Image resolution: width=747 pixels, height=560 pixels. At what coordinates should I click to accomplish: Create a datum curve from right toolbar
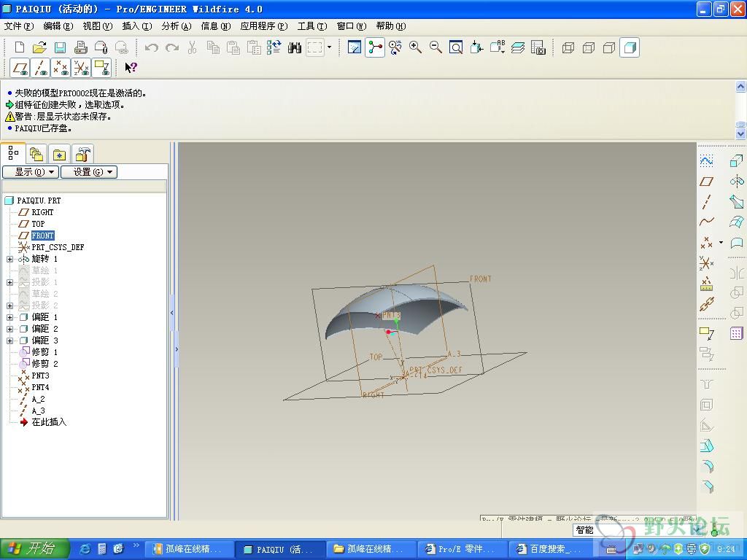click(x=706, y=222)
